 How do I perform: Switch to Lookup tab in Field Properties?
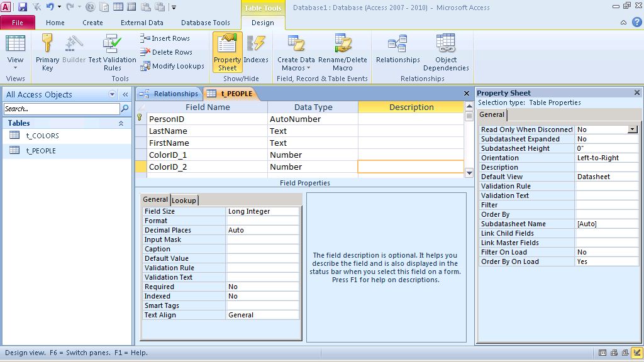point(184,200)
